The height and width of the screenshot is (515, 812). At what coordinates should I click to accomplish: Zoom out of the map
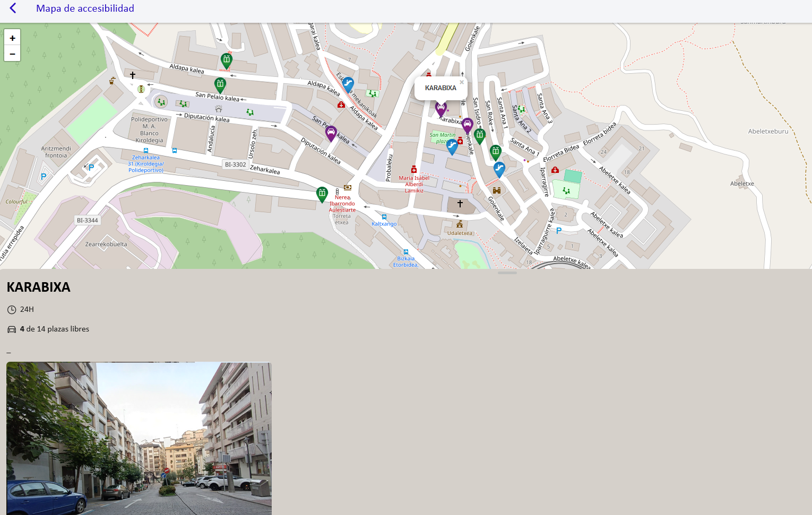pos(12,54)
